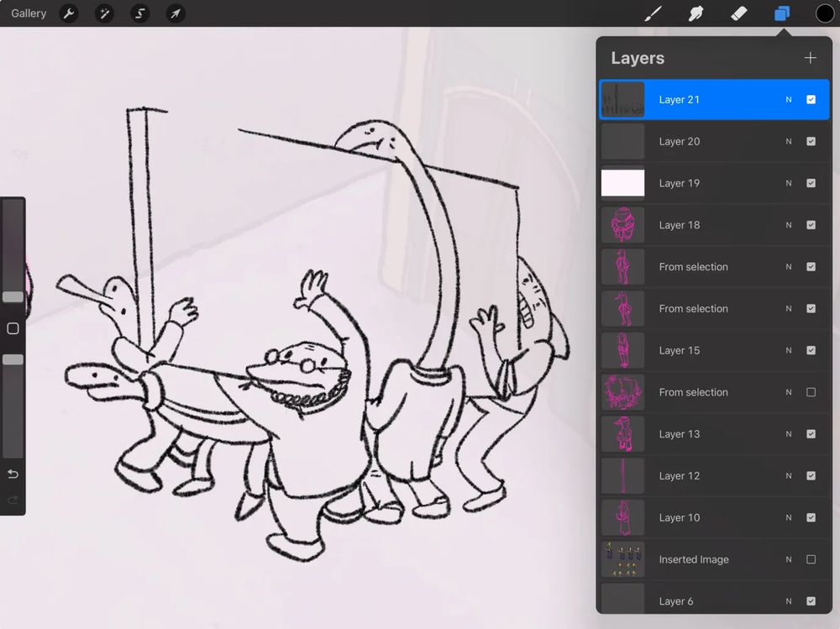
Task: Hide Layer 20 using its checkbox
Action: click(811, 141)
